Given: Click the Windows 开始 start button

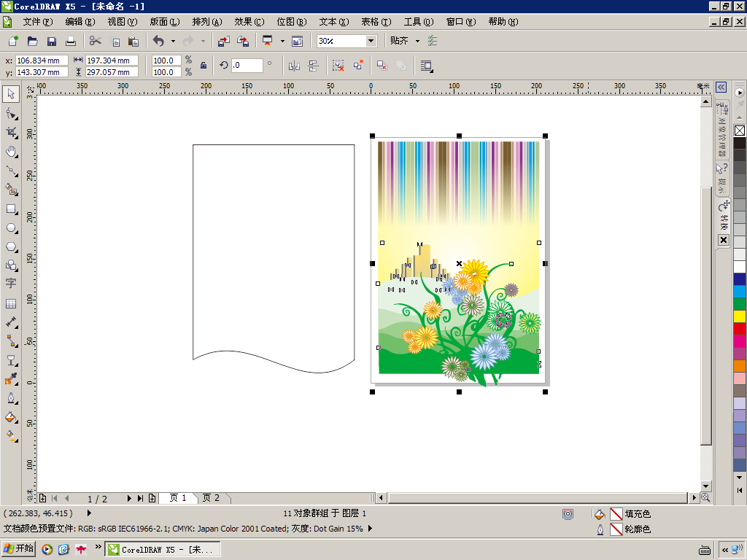Looking at the screenshot, I should pyautogui.click(x=19, y=548).
